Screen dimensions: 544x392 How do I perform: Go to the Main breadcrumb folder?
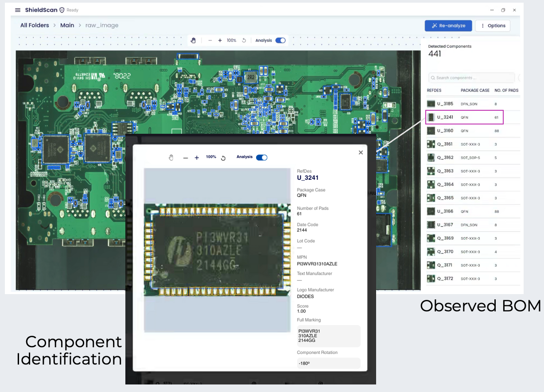pos(67,25)
